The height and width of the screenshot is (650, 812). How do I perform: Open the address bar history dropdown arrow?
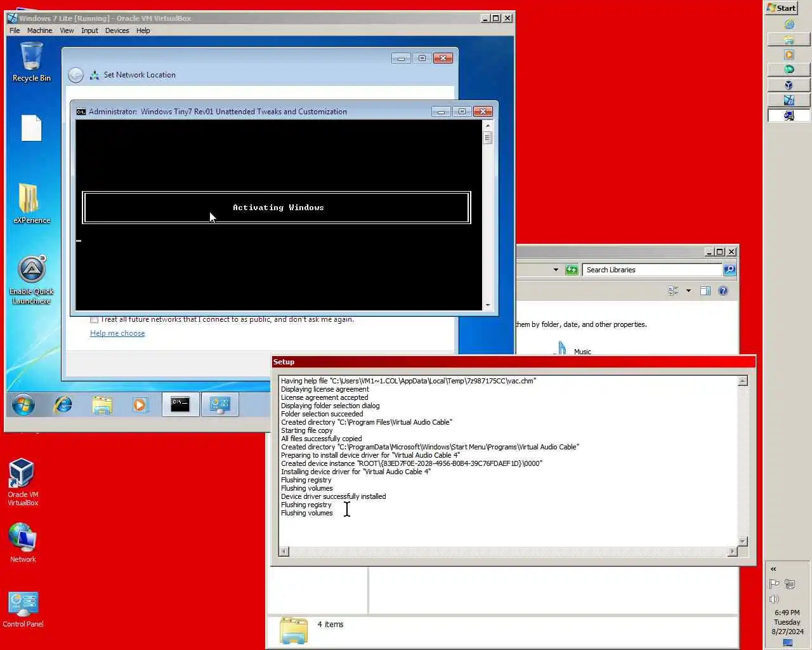click(x=556, y=270)
